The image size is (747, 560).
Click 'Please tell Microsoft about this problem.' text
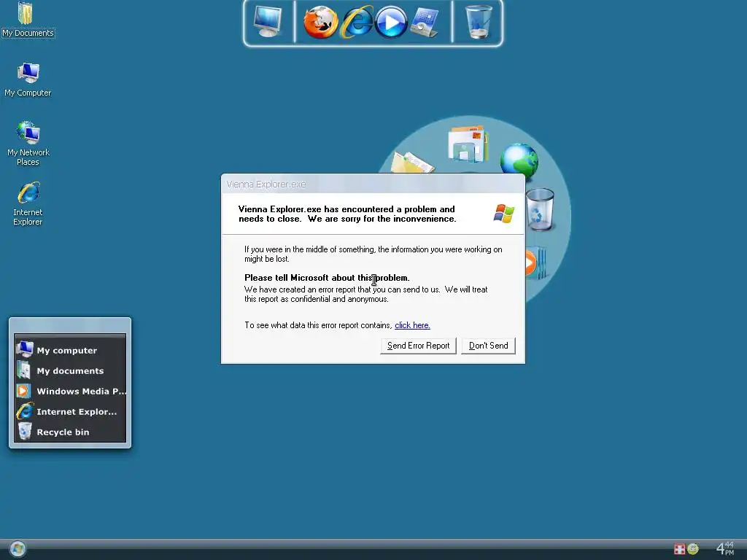(x=327, y=278)
